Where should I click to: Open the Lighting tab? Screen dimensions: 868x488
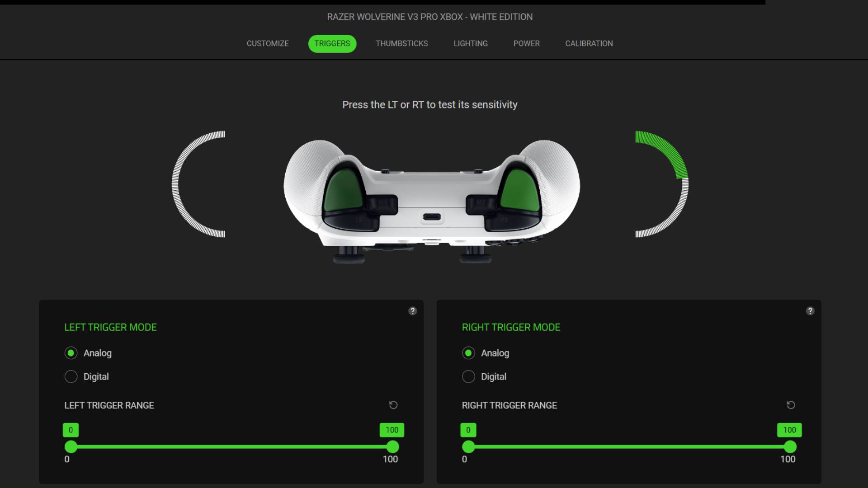(471, 43)
